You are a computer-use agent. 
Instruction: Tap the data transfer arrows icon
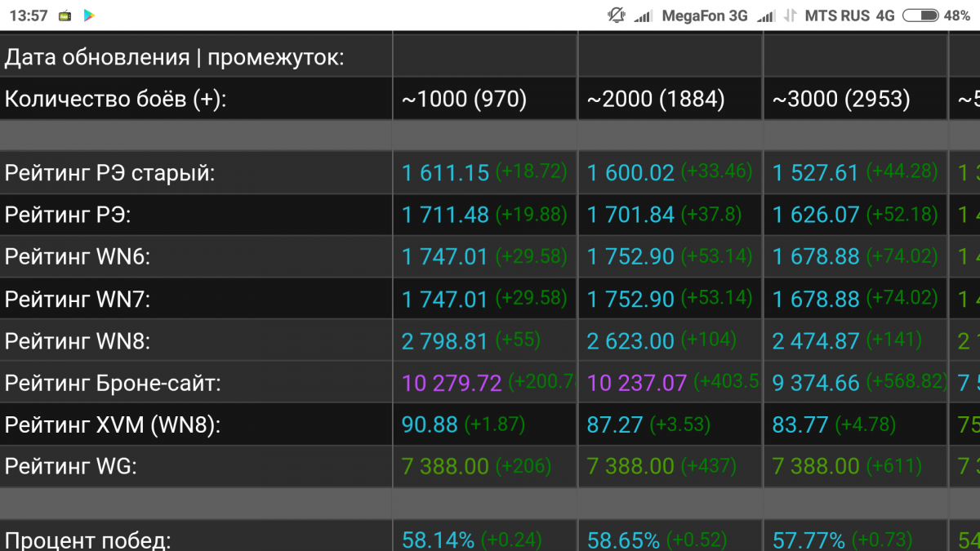791,16
